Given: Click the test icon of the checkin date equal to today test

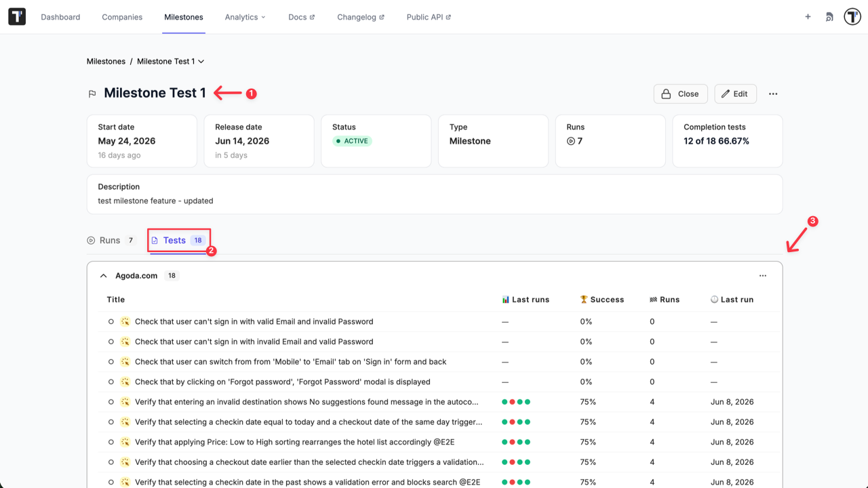Looking at the screenshot, I should pyautogui.click(x=125, y=422).
